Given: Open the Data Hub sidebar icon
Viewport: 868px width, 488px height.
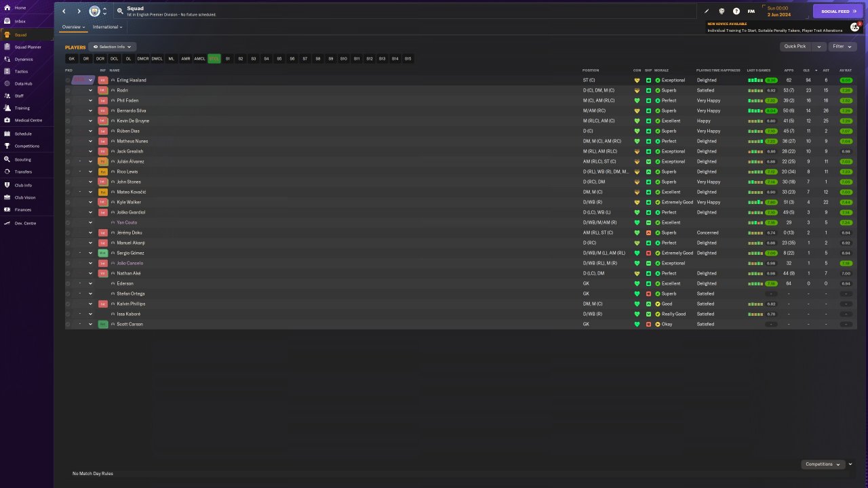Looking at the screenshot, I should coord(7,83).
